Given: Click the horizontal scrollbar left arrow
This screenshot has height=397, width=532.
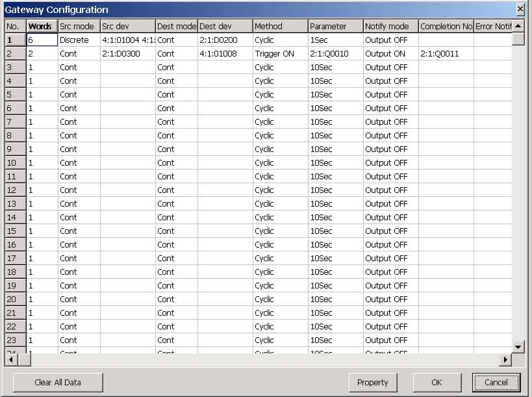Looking at the screenshot, I should (11, 360).
